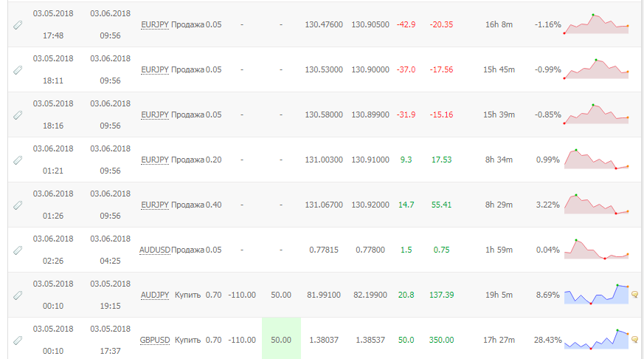Open the EURJPY symbol link with open price 130.53000
This screenshot has height=359, width=644.
[x=155, y=70]
